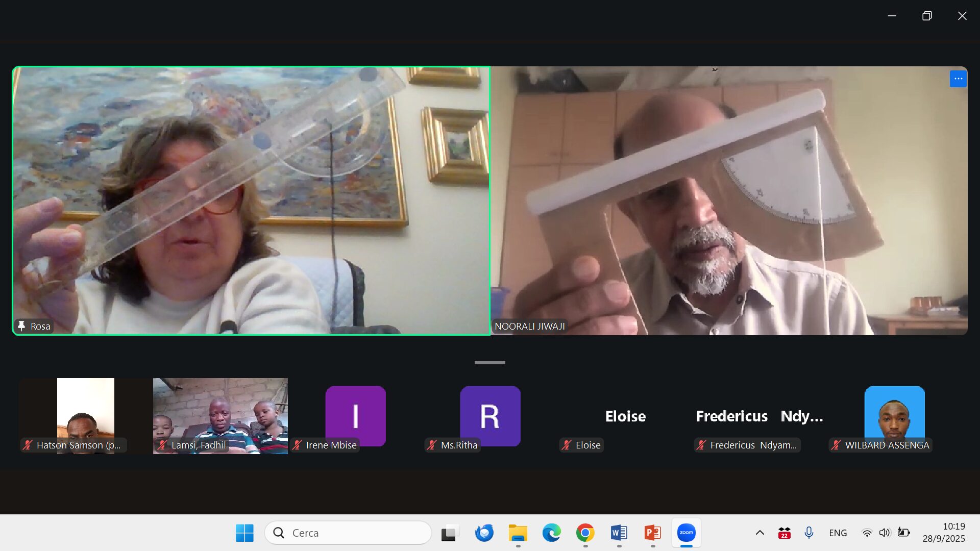Open the Zoom app in the taskbar
The width and height of the screenshot is (980, 551).
tap(686, 533)
